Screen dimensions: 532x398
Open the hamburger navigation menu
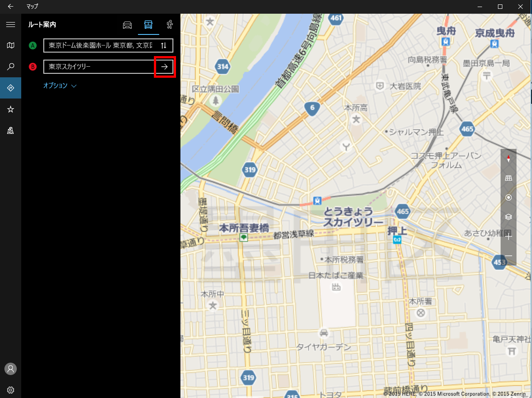(x=11, y=24)
